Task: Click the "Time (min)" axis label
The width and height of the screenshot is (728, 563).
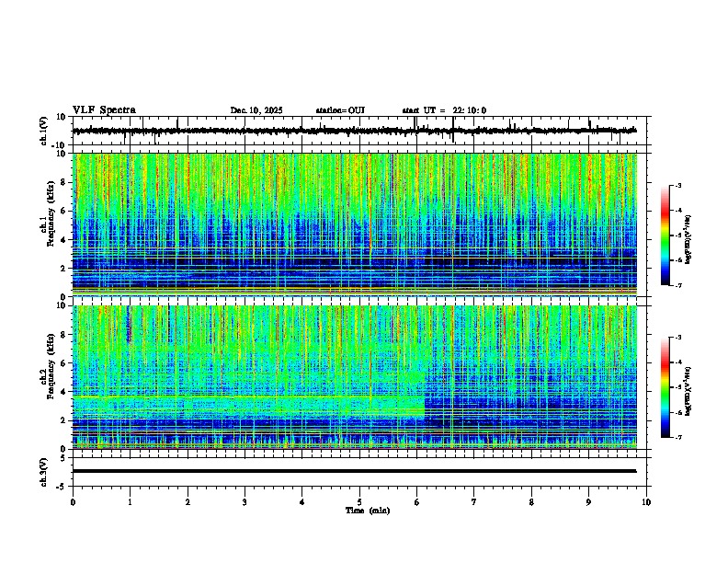Action: [368, 511]
